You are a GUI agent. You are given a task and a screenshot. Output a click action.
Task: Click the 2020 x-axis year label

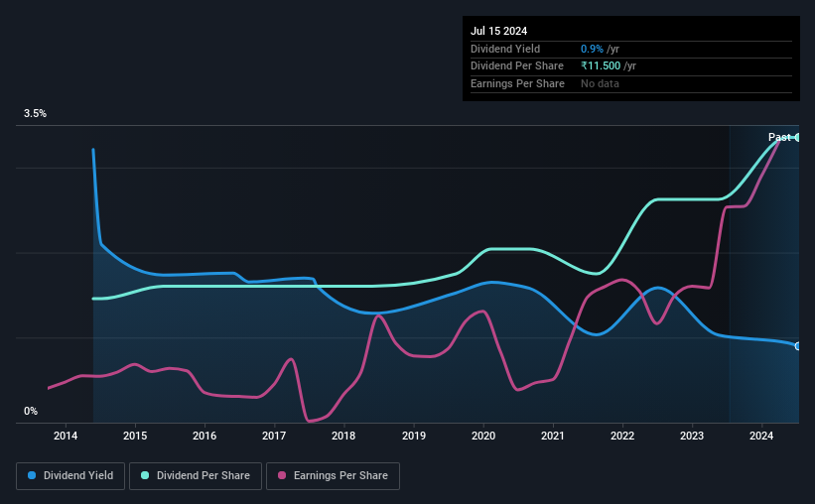pyautogui.click(x=483, y=436)
